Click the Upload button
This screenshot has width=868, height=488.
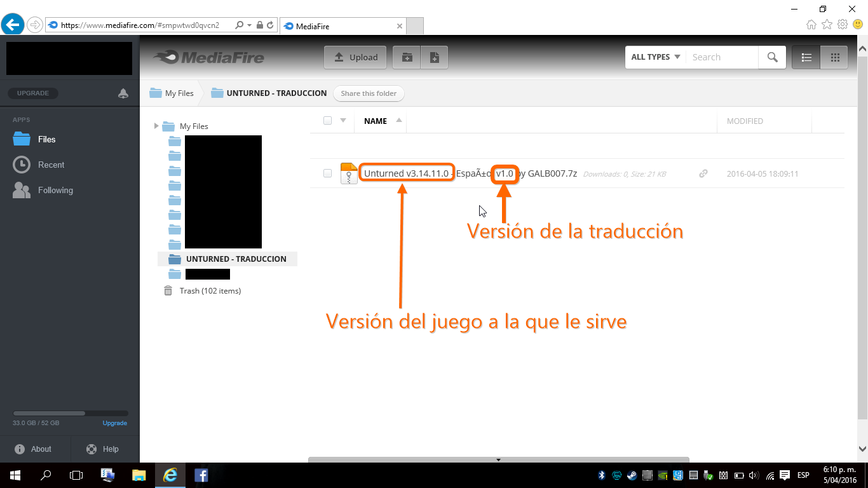355,57
